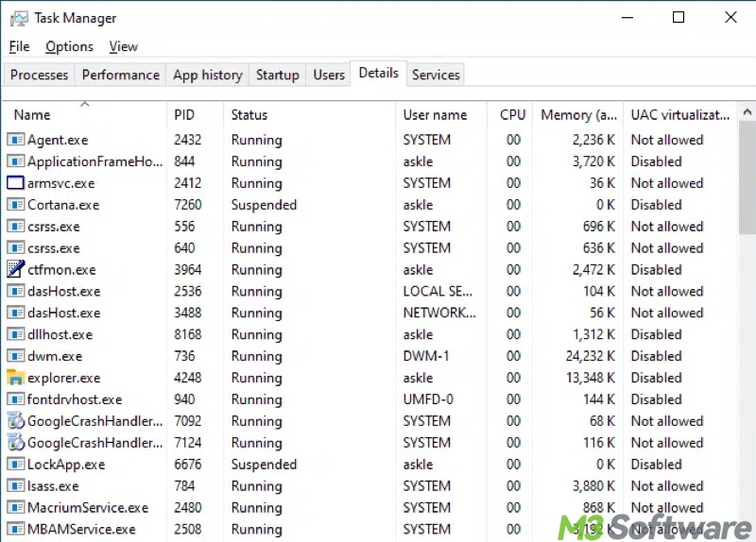Select the dllhost.exe process name

pyautogui.click(x=60, y=335)
